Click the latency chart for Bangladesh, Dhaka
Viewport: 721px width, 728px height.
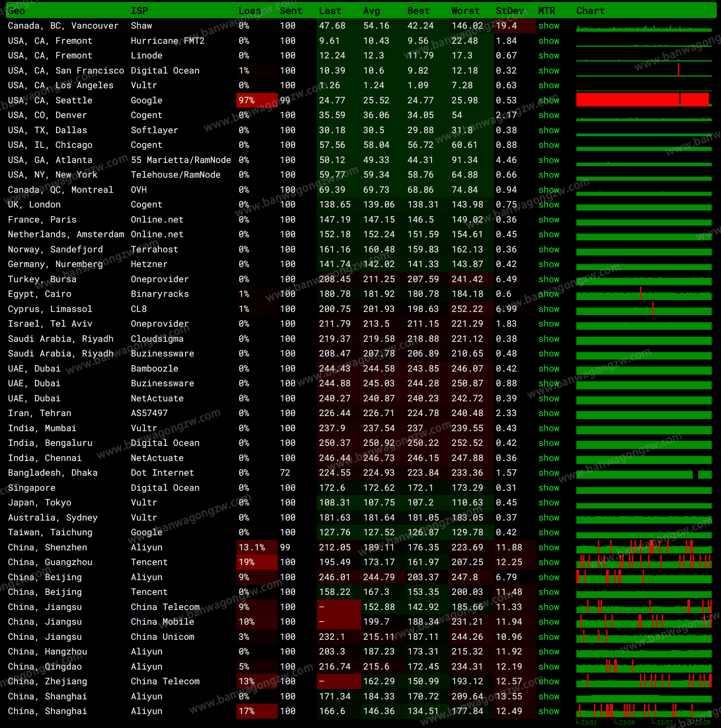pos(644,474)
